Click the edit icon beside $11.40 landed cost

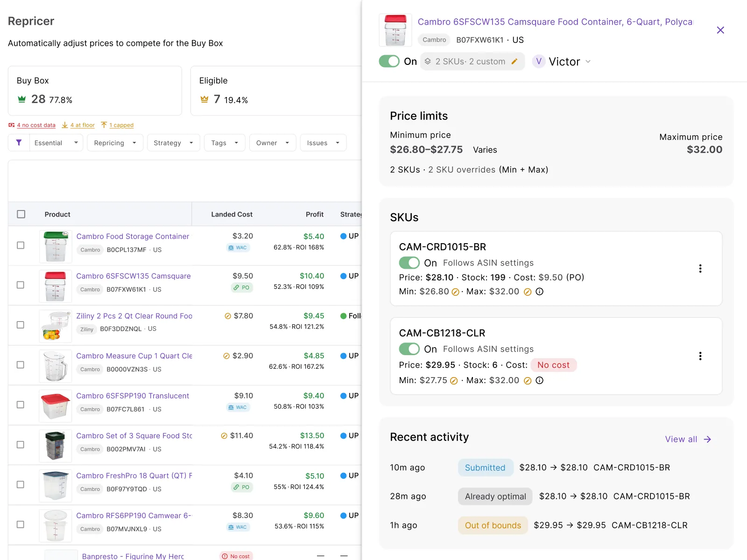[224, 436]
